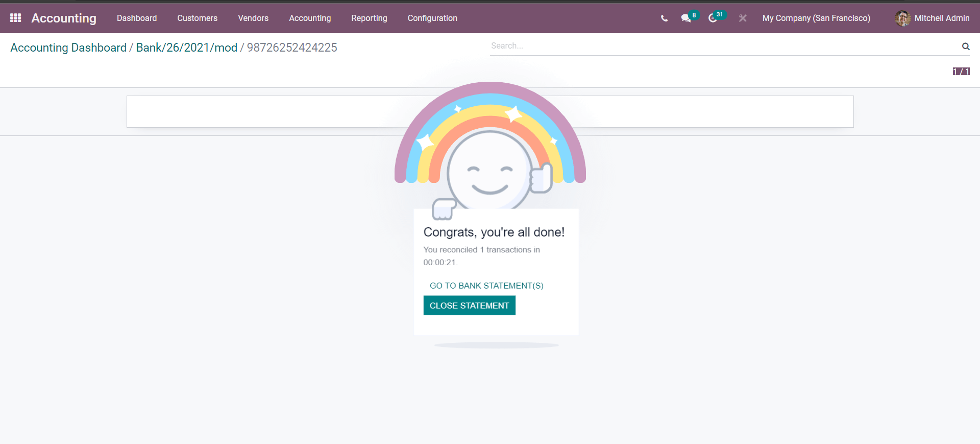Open the Vendors menu
980x444 pixels.
253,18
